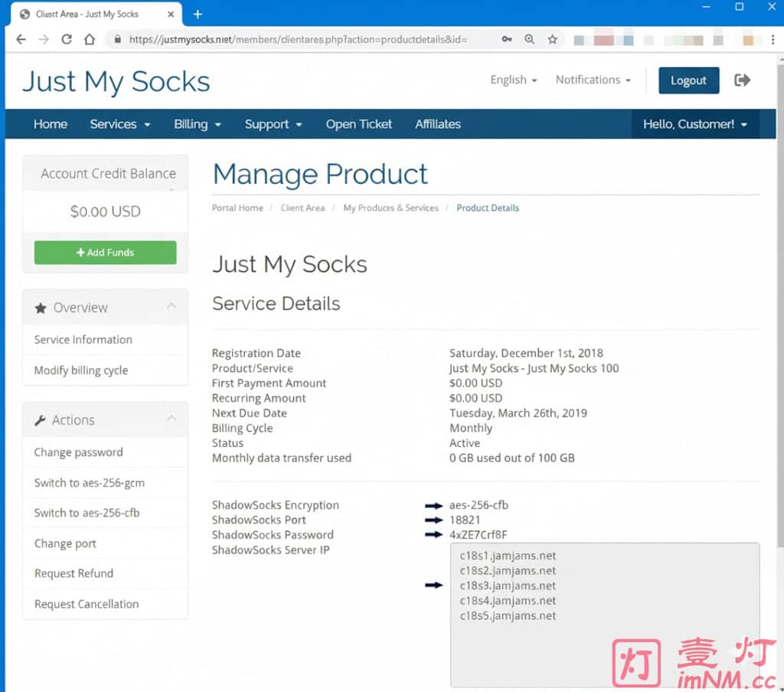This screenshot has height=692, width=784.
Task: Click the zoom magnifier icon in address bar
Action: [530, 39]
